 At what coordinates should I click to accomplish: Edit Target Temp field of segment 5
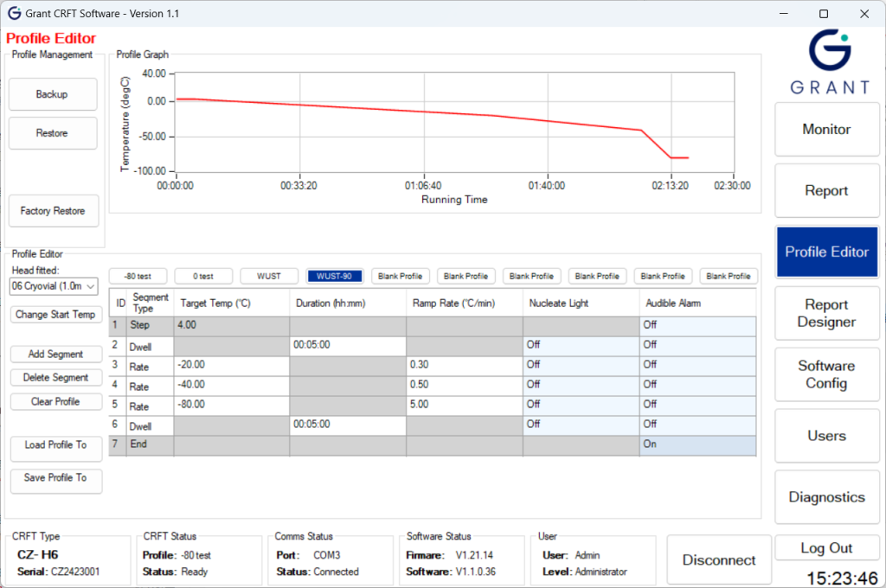coord(231,405)
